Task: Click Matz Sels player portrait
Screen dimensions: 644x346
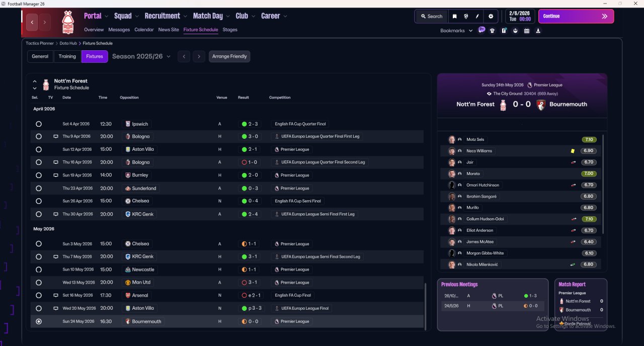Action: [452, 139]
